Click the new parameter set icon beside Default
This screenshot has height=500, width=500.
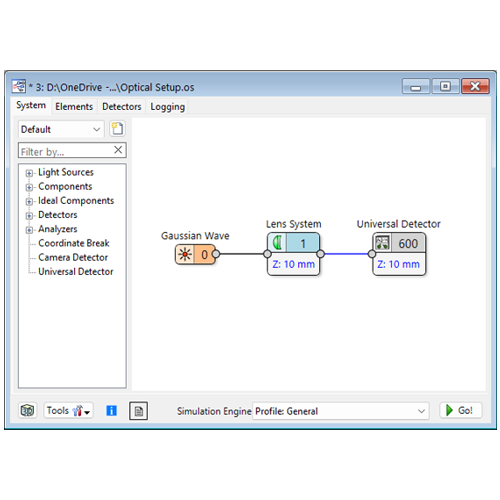(x=117, y=129)
